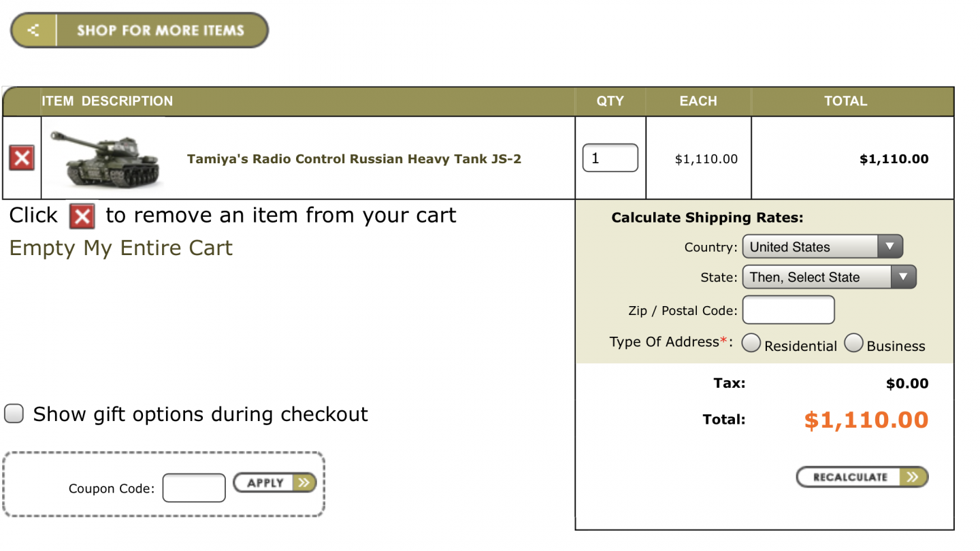980x551 pixels.
Task: Click Shop For More Items button
Action: tap(140, 31)
